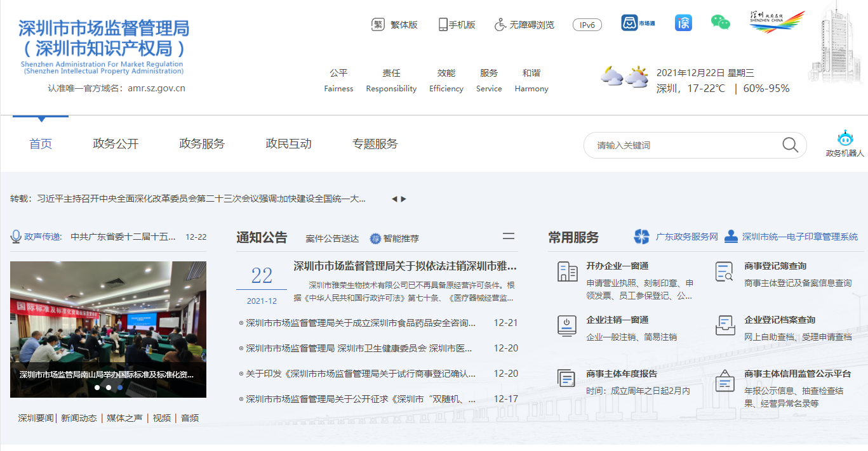
Task: Open the 市场通 app icon
Action: click(x=629, y=22)
